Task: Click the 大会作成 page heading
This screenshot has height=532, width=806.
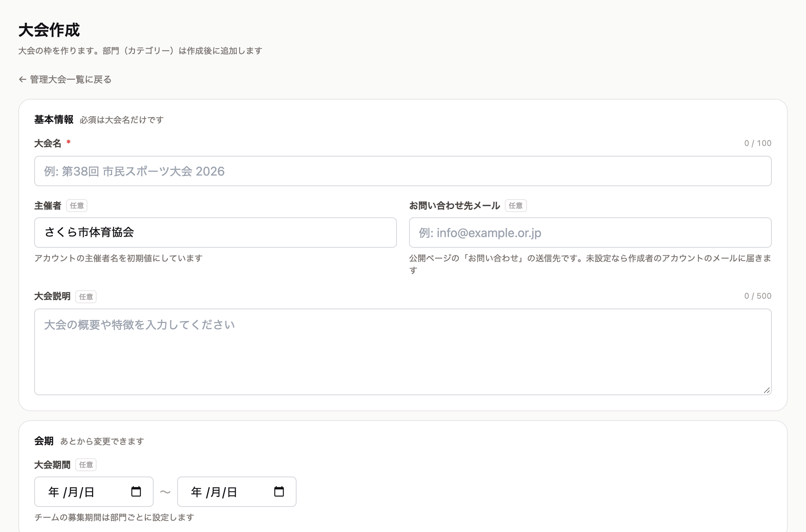Action: tap(49, 30)
